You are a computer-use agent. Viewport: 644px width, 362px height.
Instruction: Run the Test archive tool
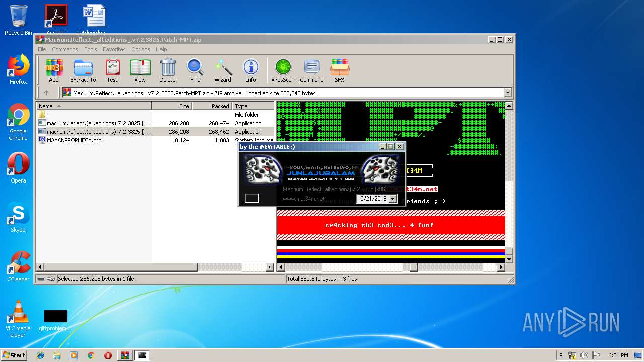click(x=112, y=70)
